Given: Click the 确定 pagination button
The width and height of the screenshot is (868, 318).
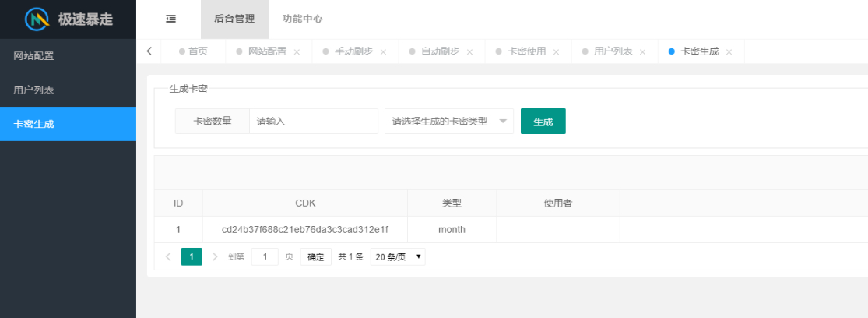Looking at the screenshot, I should pos(316,257).
